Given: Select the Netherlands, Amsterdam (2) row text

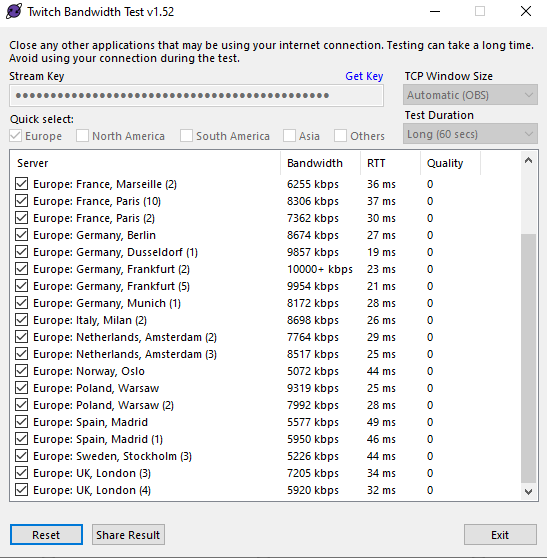Looking at the screenshot, I should tap(125, 337).
